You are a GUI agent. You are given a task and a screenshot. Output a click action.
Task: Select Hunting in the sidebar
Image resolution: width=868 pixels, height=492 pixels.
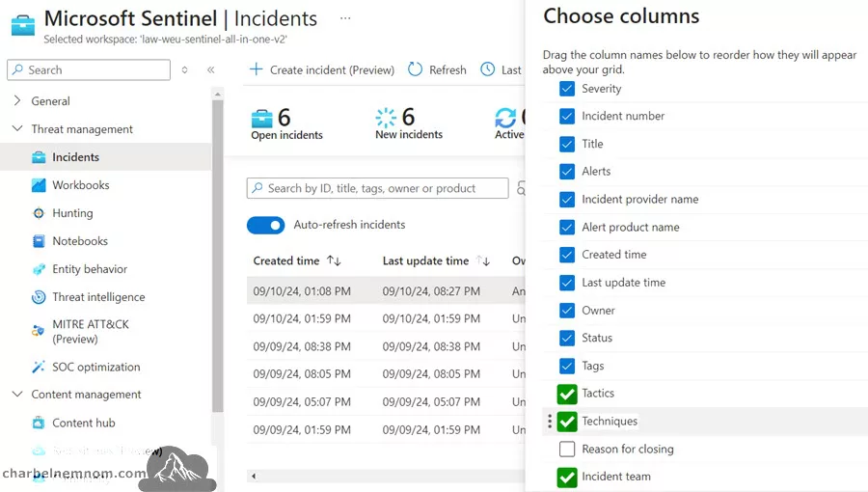(106, 213)
